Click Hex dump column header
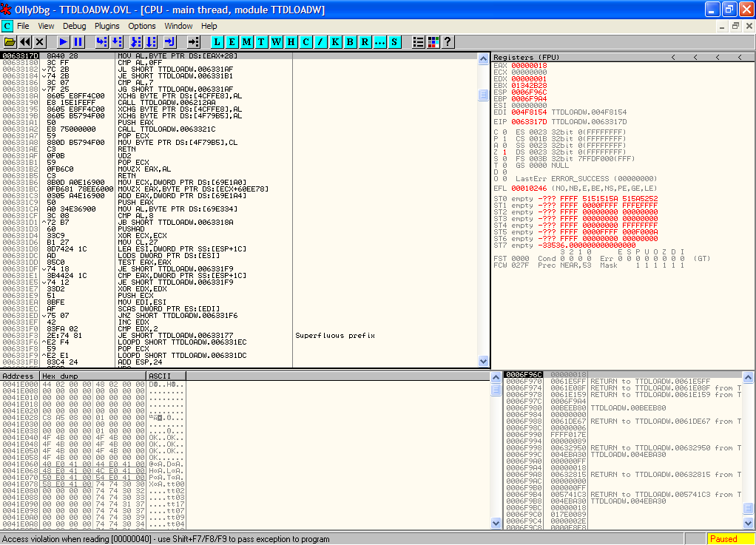This screenshot has width=756, height=545. (x=93, y=376)
